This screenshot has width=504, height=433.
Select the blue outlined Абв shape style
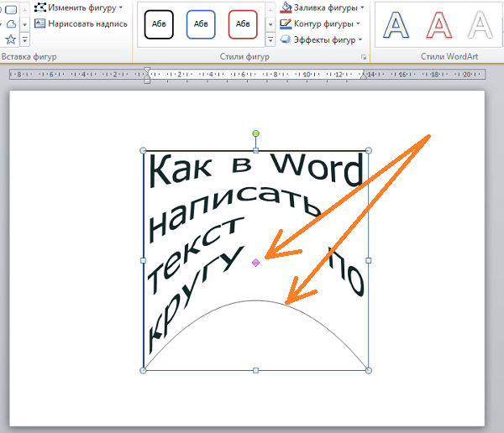pos(201,25)
